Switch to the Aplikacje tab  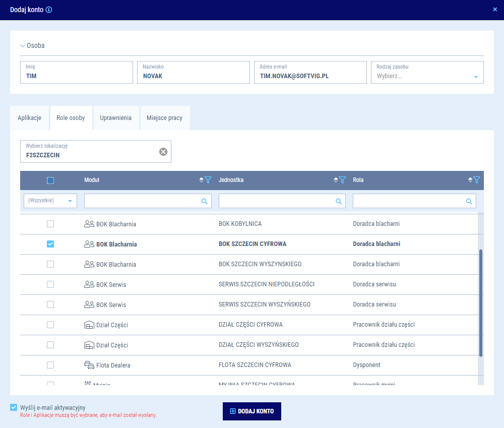pyautogui.click(x=29, y=118)
